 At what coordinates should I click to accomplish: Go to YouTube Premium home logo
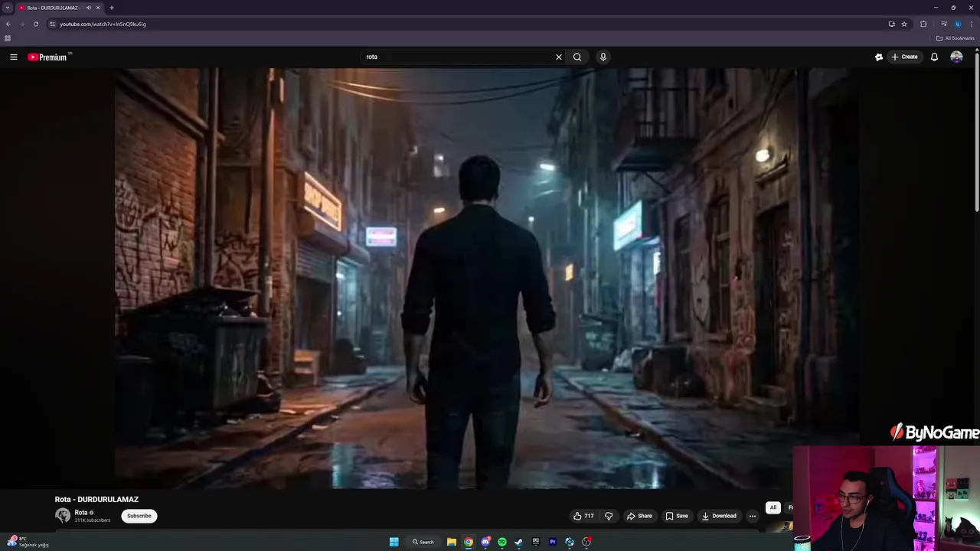(x=49, y=57)
